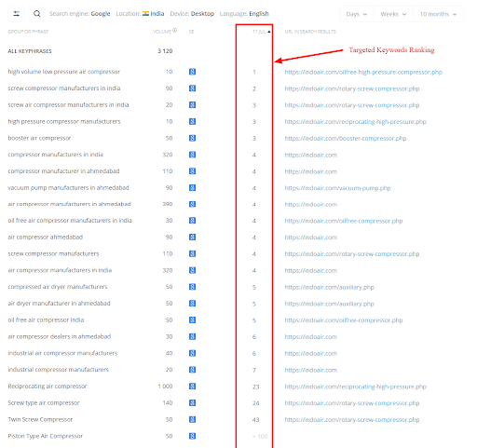Click the Group or Phrase column header
Viewport: 477px width, 448px height.
28,32
